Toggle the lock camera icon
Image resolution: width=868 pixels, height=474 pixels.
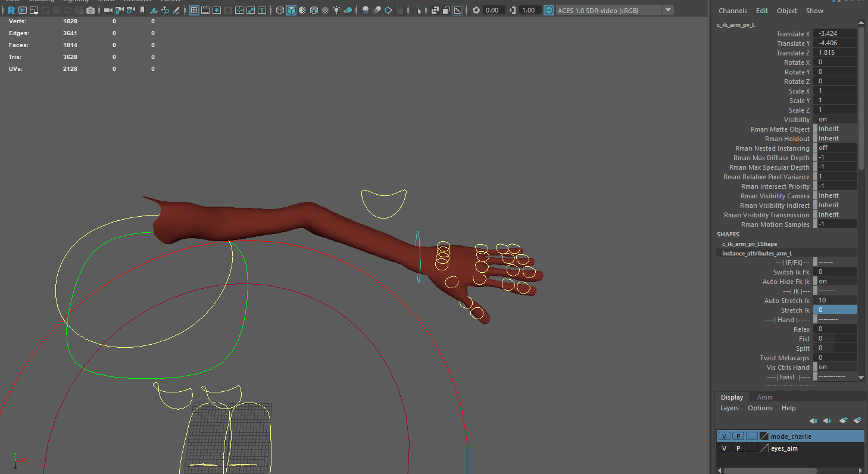[x=119, y=10]
